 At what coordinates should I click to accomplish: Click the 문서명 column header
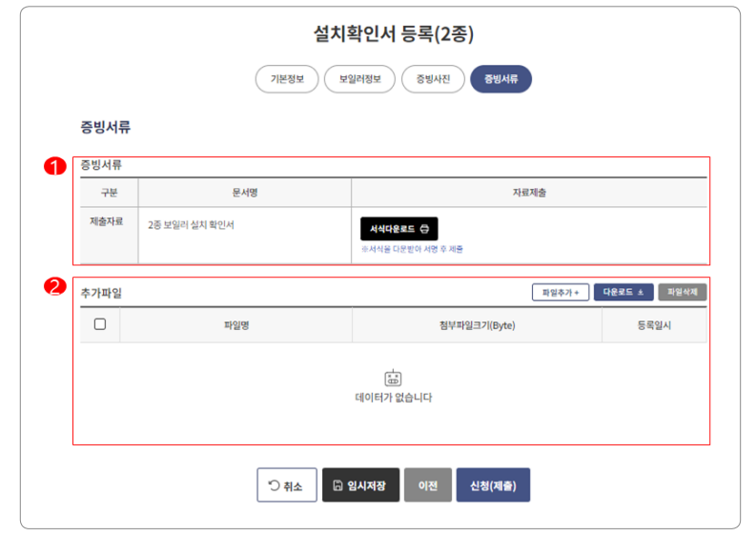[245, 193]
